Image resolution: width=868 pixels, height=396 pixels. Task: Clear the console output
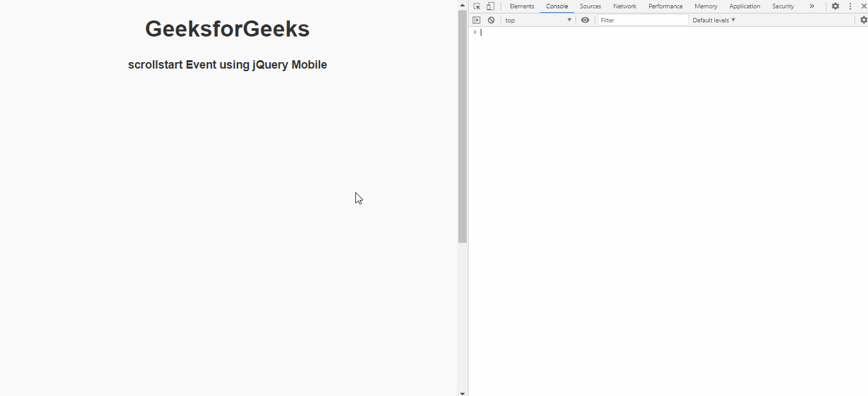[491, 20]
